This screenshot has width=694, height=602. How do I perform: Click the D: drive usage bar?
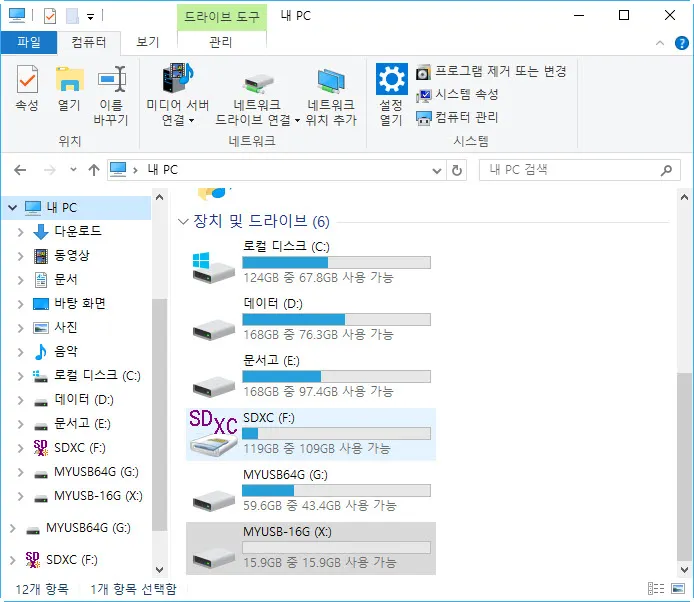(336, 319)
